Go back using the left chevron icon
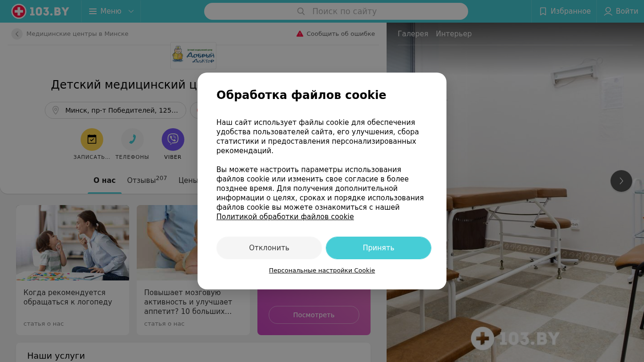The height and width of the screenshot is (362, 644). tap(17, 34)
